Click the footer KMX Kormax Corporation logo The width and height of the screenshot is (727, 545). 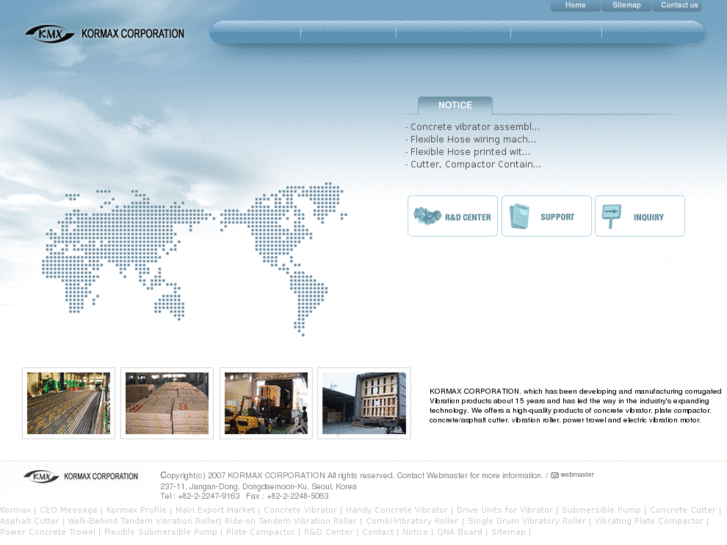point(81,476)
